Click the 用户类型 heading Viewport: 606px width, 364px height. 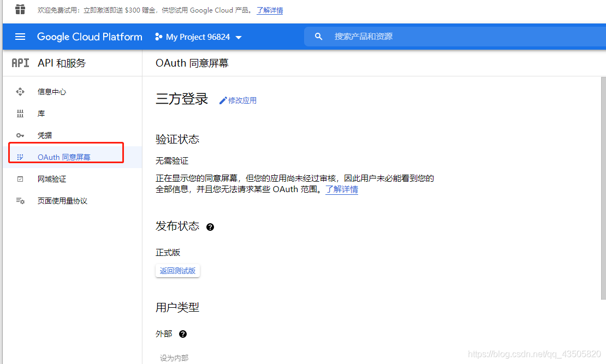(x=177, y=308)
